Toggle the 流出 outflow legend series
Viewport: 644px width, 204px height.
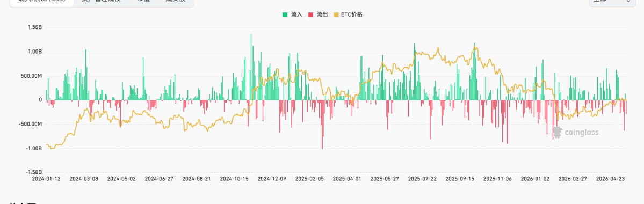(318, 14)
